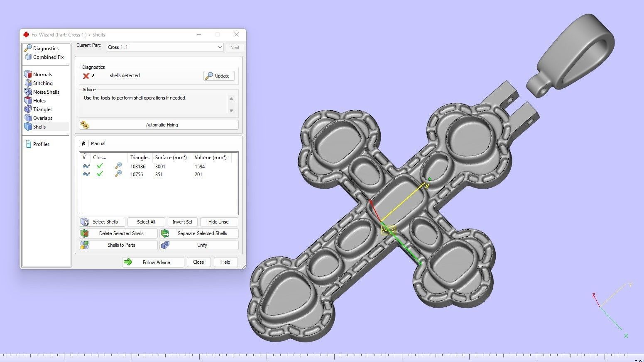Sort shells by Surface column
The width and height of the screenshot is (644, 362).
pyautogui.click(x=171, y=158)
